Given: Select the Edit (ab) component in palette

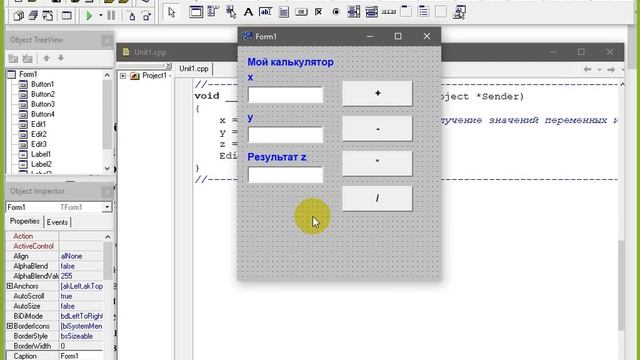Looking at the screenshot, I should [x=265, y=12].
